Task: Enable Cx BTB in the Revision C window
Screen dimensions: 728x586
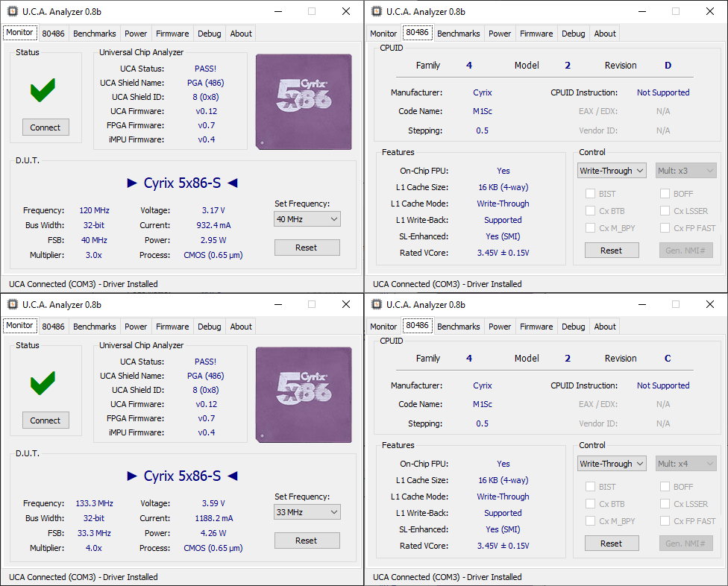Action: 591,503
